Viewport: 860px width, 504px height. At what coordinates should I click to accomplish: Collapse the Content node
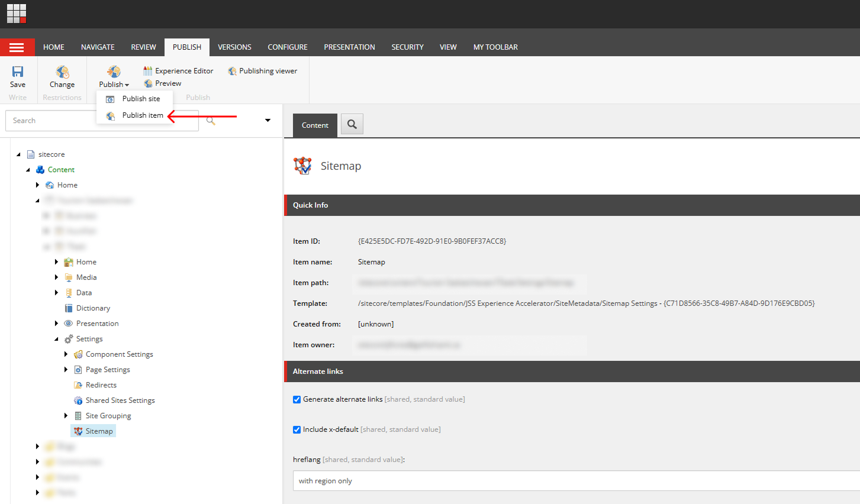pyautogui.click(x=28, y=170)
